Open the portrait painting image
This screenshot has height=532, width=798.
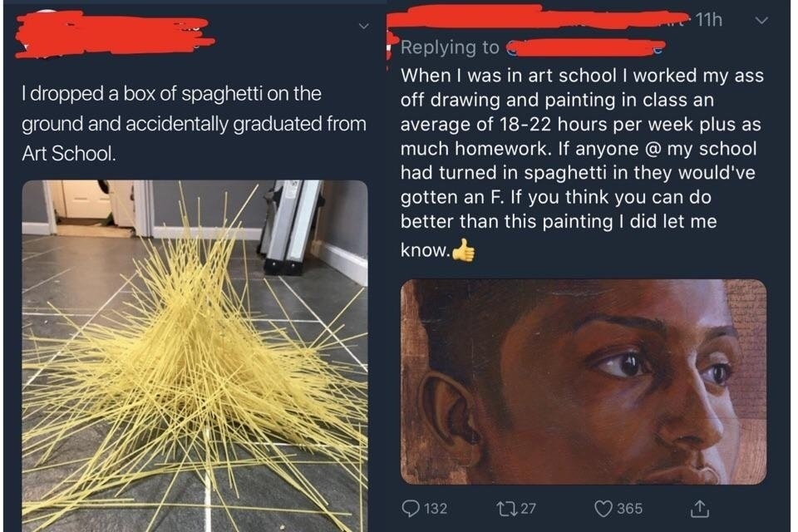click(584, 382)
